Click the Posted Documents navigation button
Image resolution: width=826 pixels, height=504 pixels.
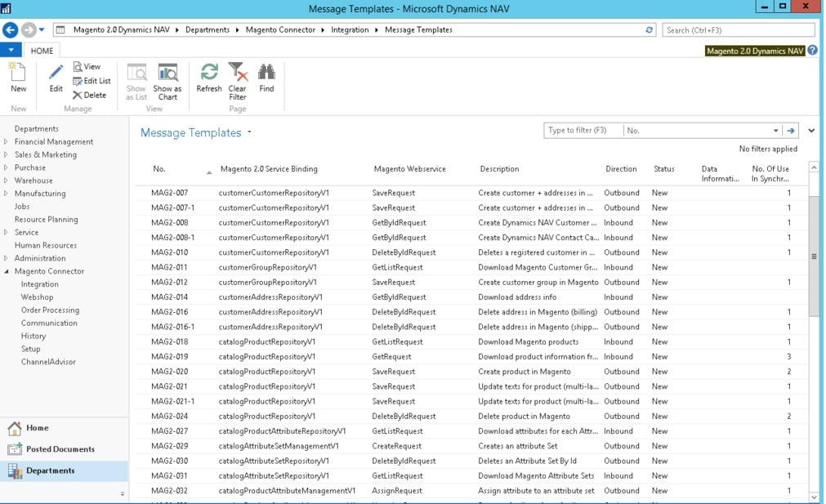[x=64, y=449]
